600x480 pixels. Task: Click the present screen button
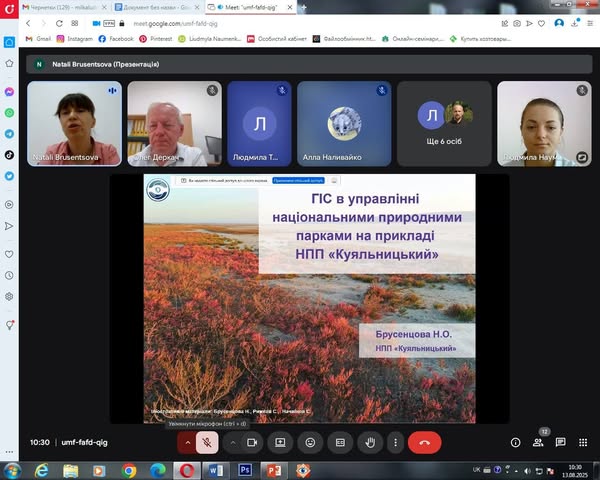(x=280, y=442)
